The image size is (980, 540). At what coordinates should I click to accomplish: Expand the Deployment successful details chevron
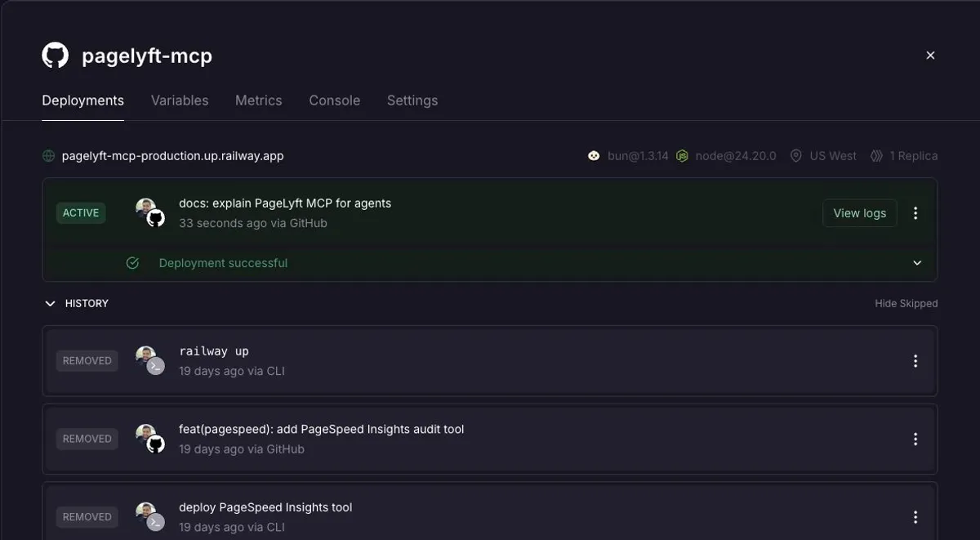coord(917,263)
